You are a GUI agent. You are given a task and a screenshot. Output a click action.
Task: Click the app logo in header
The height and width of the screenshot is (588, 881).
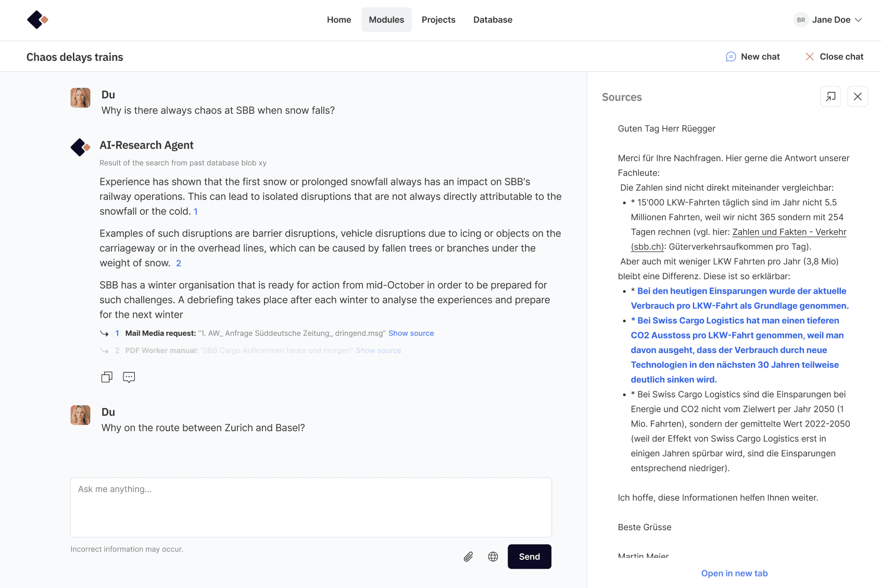click(x=37, y=20)
